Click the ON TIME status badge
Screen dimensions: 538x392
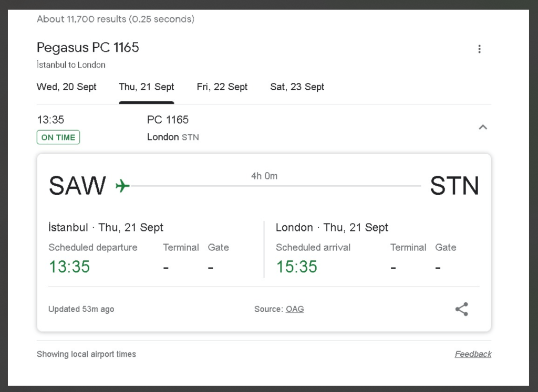coord(58,137)
